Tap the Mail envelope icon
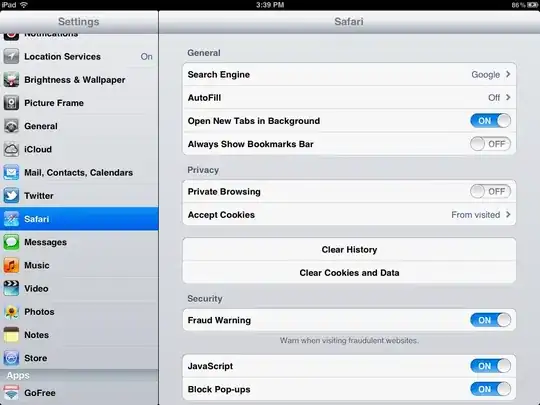The width and height of the screenshot is (540, 405). pos(11,173)
